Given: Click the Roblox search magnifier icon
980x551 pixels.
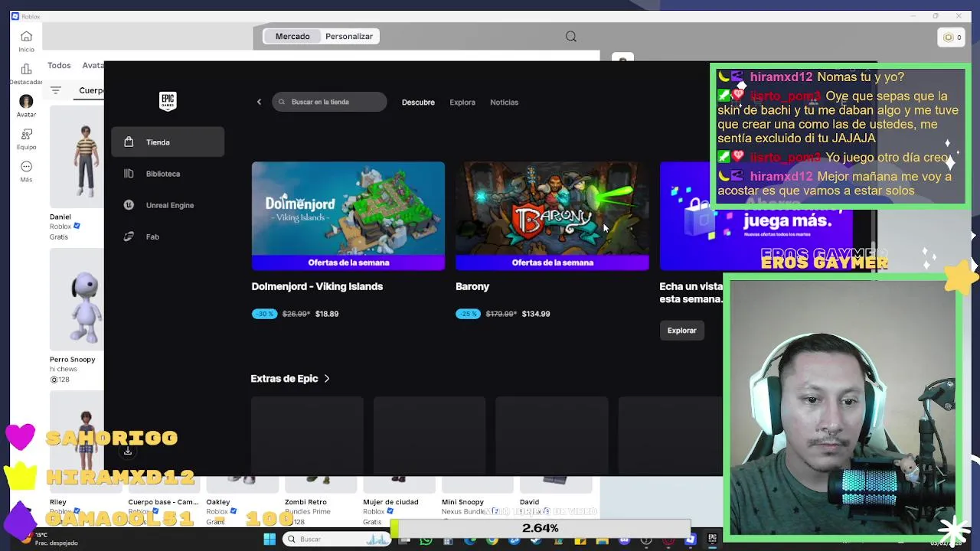Looking at the screenshot, I should tap(571, 36).
